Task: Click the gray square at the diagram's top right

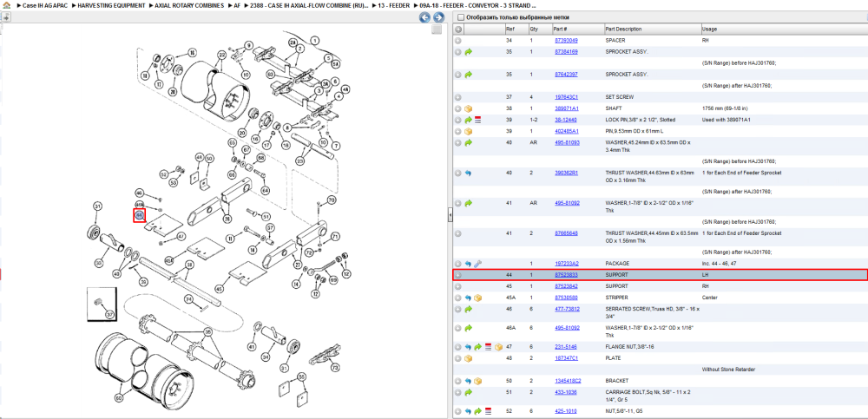Action: tap(437, 29)
